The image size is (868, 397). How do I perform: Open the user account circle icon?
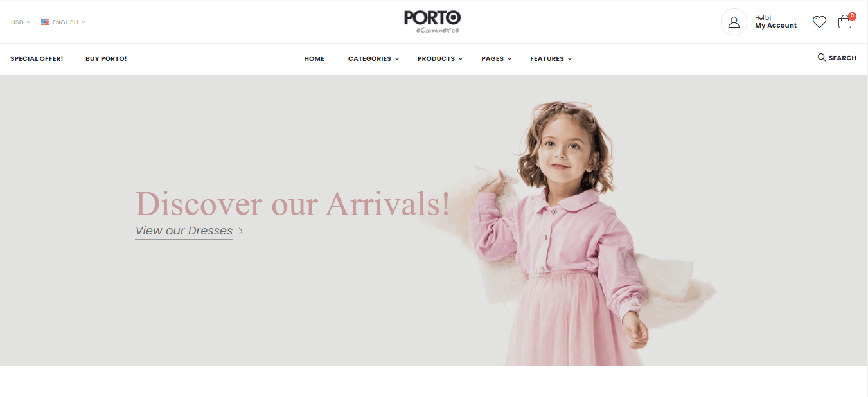click(x=734, y=22)
